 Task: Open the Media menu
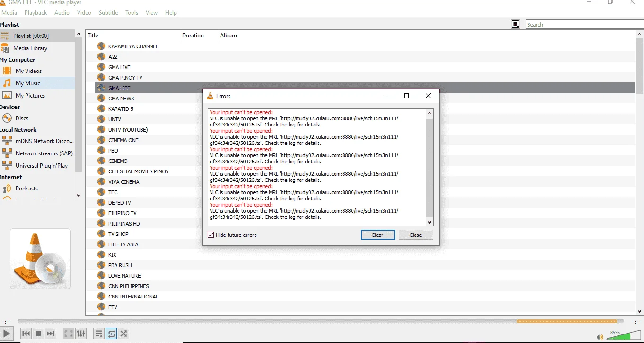[x=9, y=13]
